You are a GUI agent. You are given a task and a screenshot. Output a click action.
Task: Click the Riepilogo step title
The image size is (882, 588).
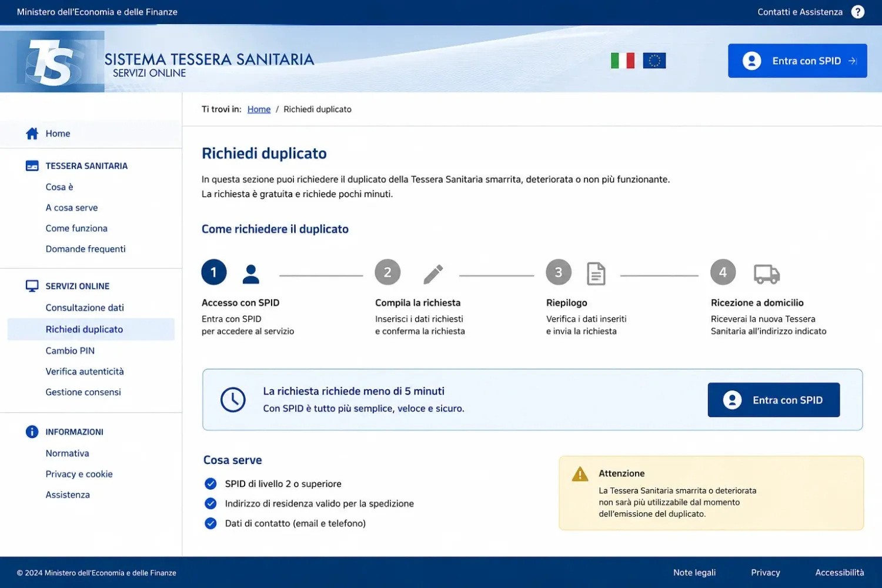(567, 303)
